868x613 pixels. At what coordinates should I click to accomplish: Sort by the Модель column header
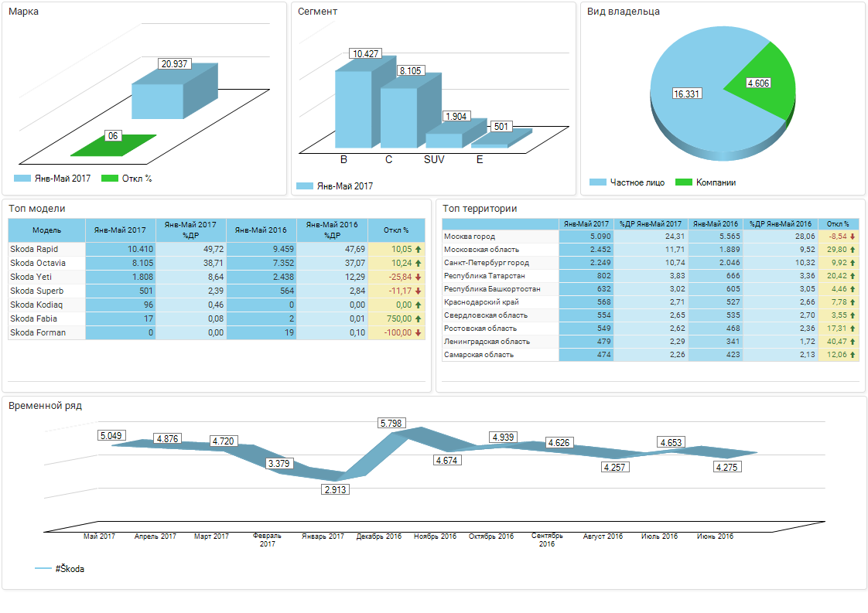46,230
